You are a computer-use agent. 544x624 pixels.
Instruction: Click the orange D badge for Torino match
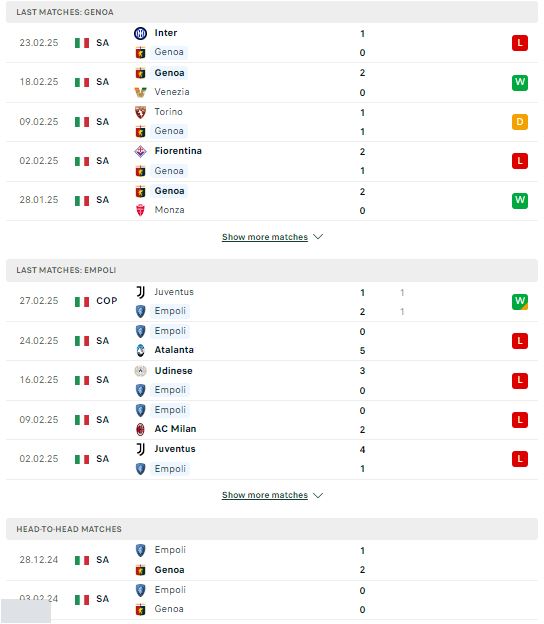pos(520,122)
